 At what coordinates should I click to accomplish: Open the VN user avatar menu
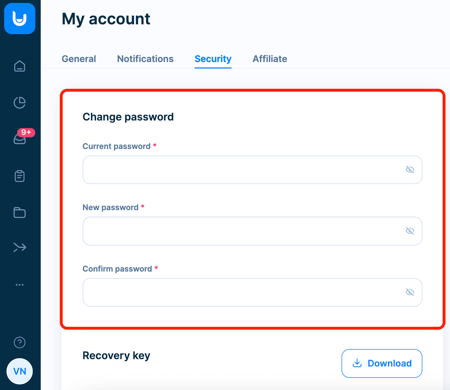pos(20,371)
